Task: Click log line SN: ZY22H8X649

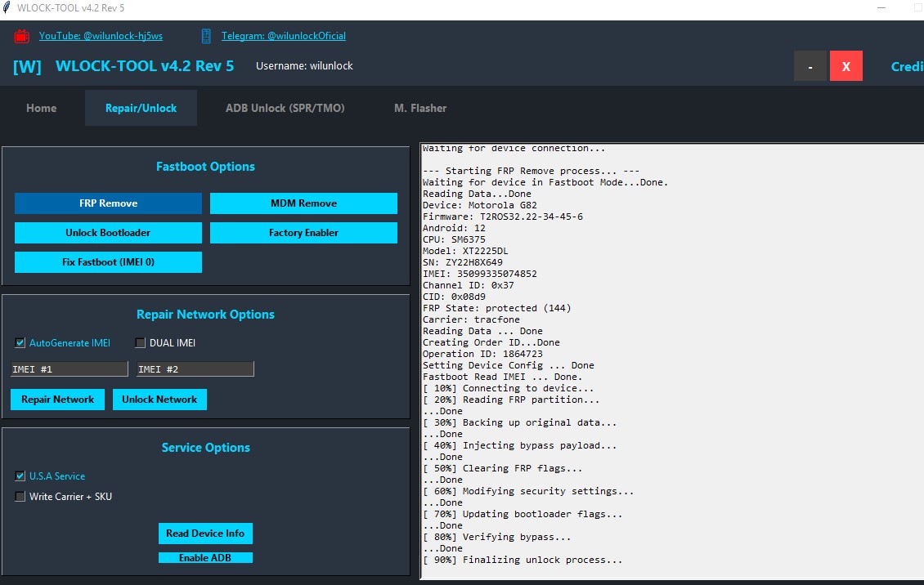Action: click(463, 262)
